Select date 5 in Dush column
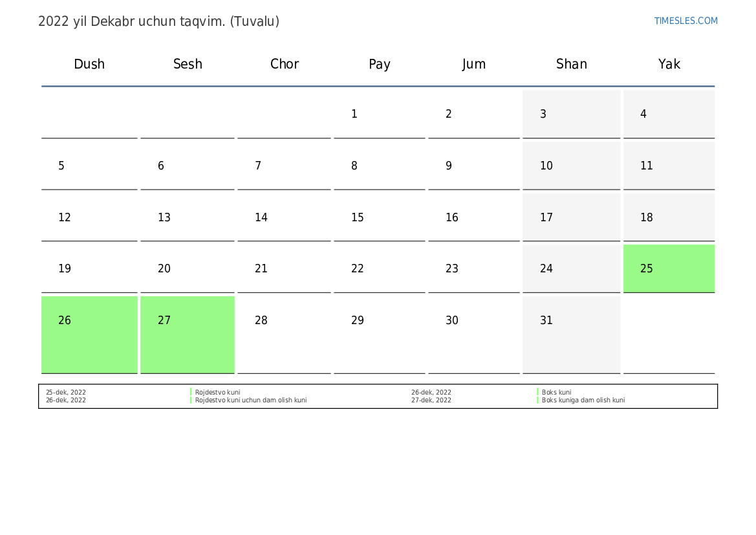 tap(61, 166)
